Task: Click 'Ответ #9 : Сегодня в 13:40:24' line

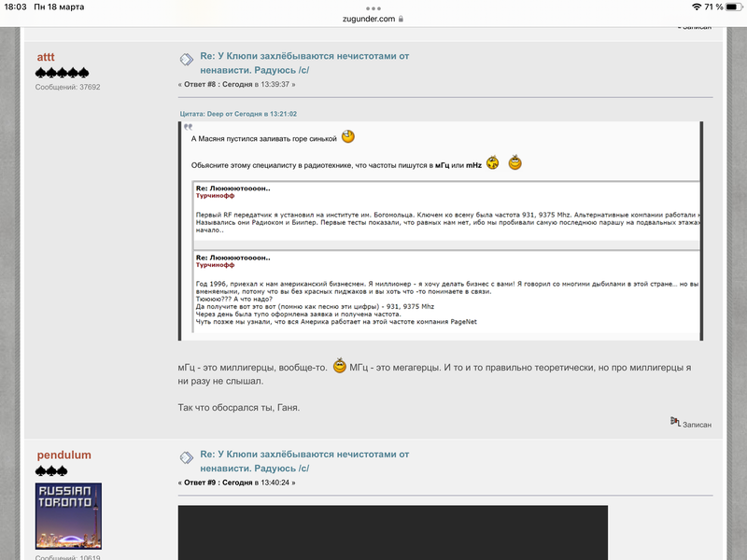Action: point(237,483)
